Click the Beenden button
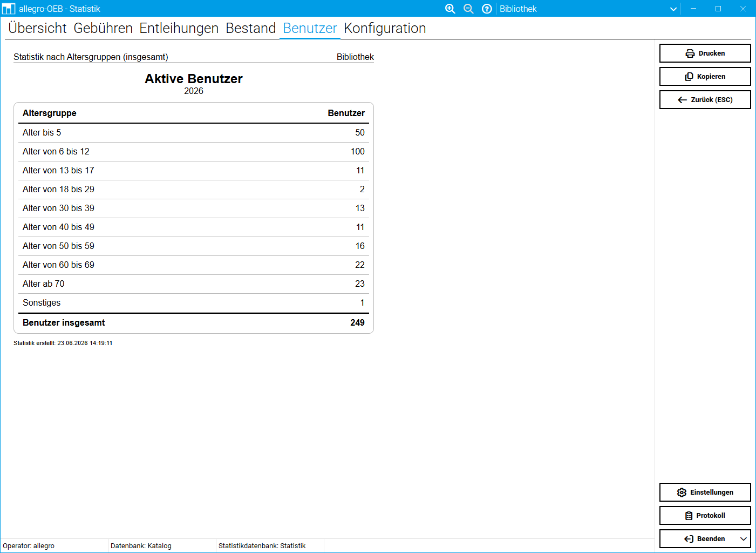Viewport: 756px width, 553px height. 705,539
